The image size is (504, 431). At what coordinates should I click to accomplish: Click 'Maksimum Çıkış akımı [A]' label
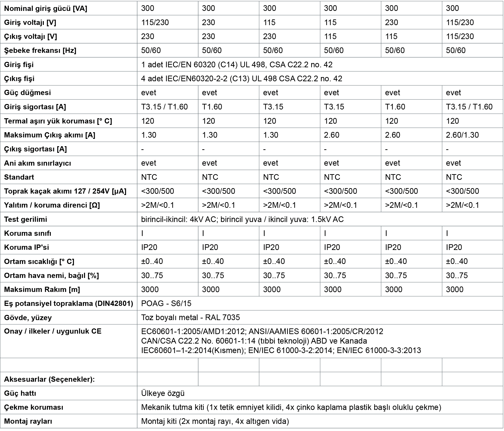[x=50, y=135]
